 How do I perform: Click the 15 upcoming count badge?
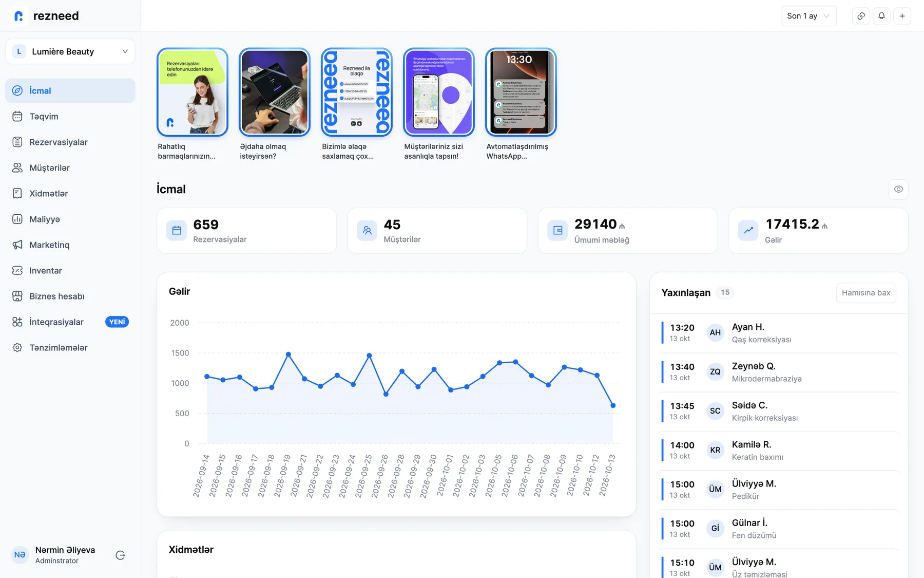tap(725, 292)
